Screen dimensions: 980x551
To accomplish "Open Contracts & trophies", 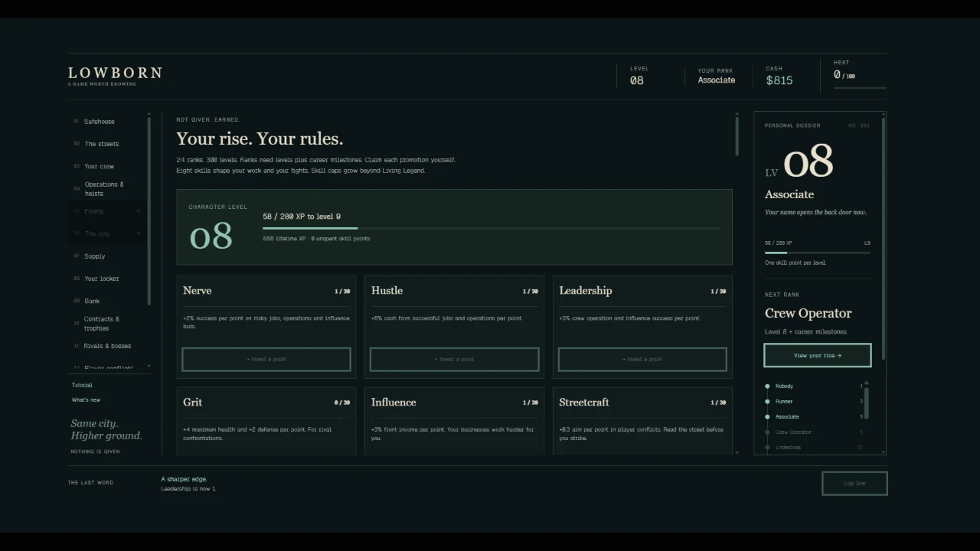I will [x=106, y=324].
